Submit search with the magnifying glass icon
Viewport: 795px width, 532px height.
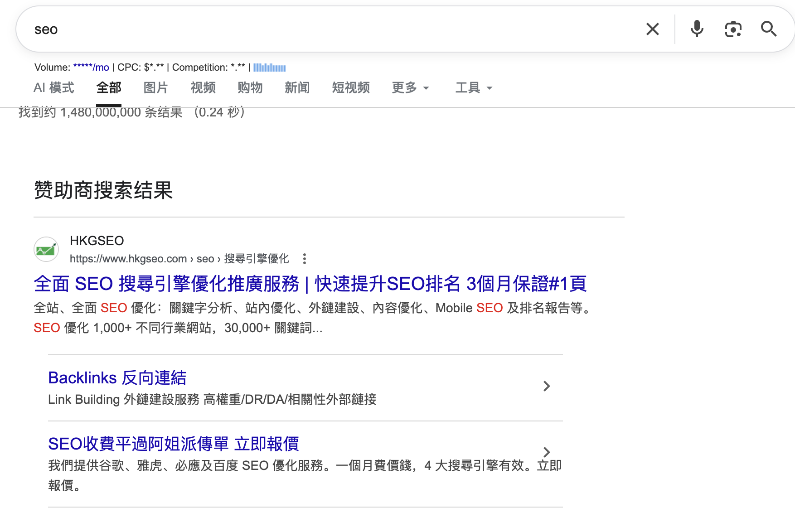click(769, 29)
